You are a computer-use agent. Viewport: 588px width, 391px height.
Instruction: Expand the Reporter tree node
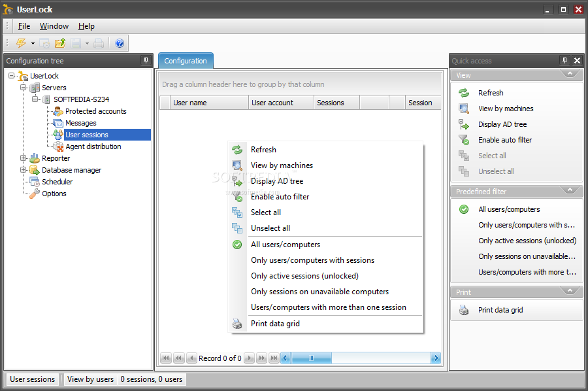point(24,158)
